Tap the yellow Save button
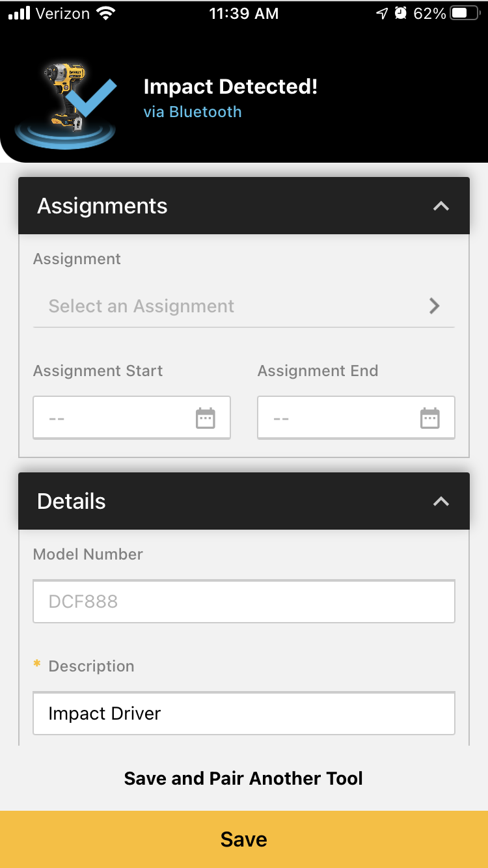Viewport: 488px width, 868px height. [244, 839]
